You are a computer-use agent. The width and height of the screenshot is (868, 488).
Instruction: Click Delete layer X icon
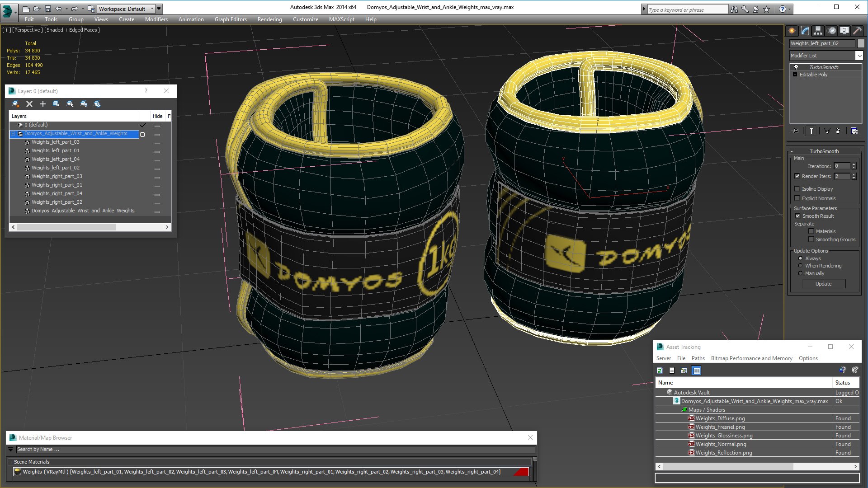(29, 104)
